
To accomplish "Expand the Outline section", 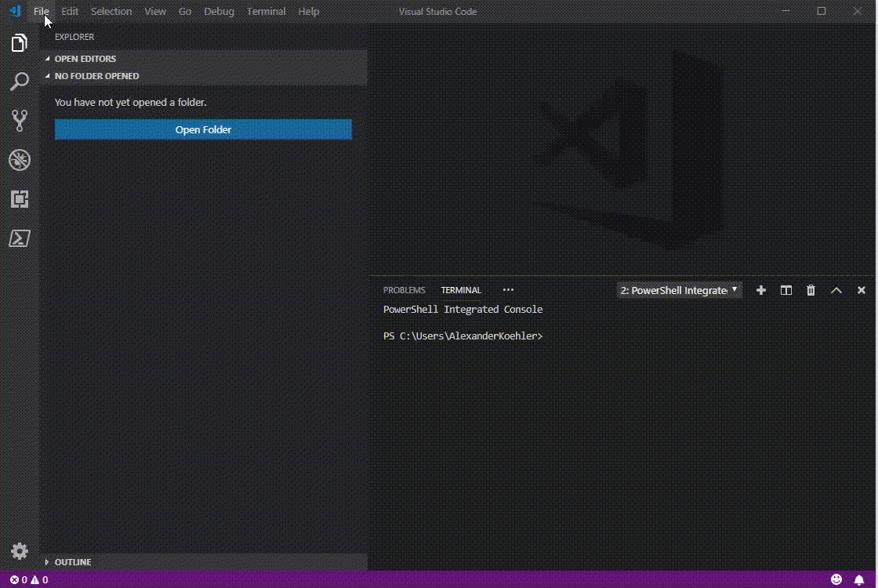I will pyautogui.click(x=204, y=562).
